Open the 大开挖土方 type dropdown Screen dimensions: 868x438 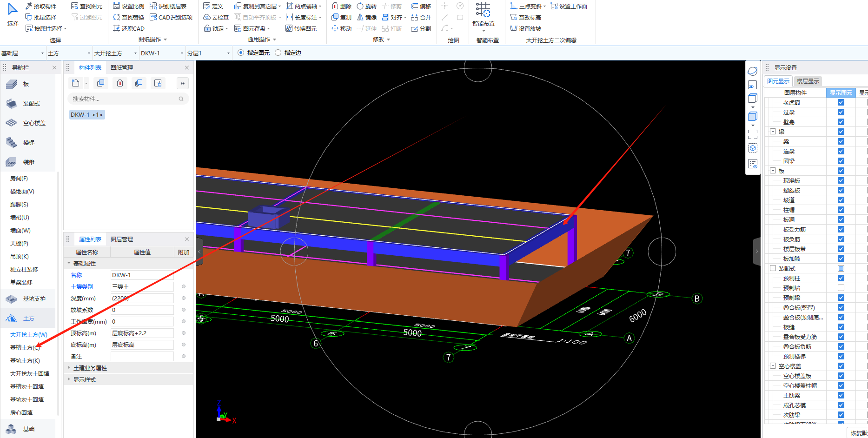pyautogui.click(x=116, y=53)
